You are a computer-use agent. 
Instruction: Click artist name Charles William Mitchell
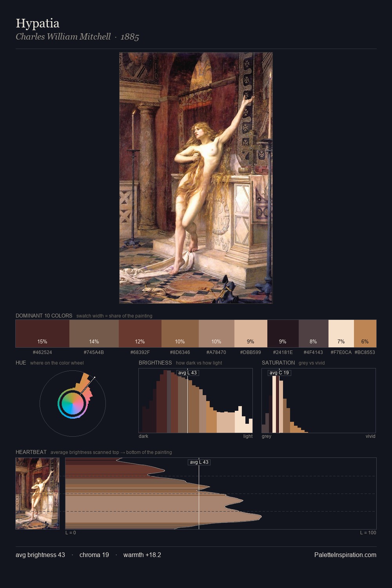point(63,36)
